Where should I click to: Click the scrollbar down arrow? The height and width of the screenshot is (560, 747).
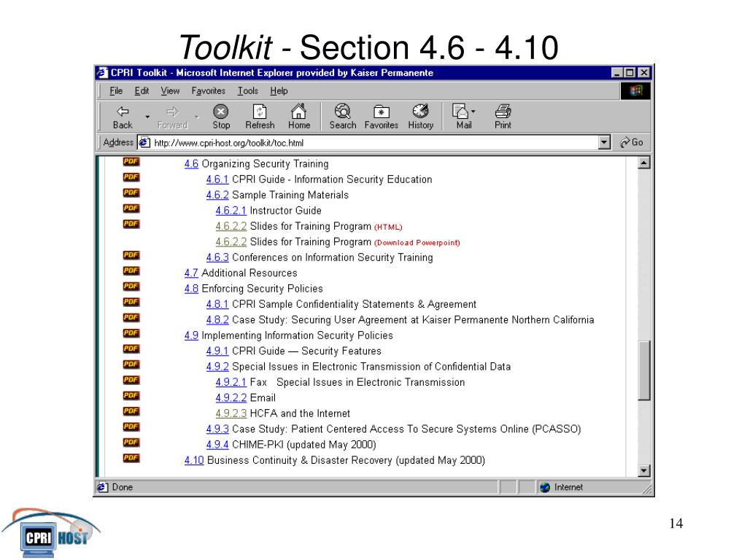pyautogui.click(x=644, y=470)
